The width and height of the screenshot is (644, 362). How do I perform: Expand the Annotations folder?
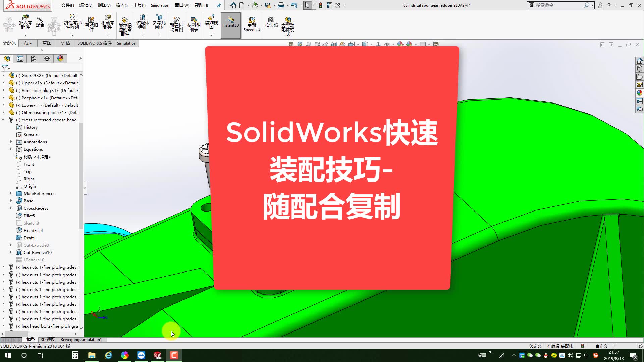tap(11, 142)
